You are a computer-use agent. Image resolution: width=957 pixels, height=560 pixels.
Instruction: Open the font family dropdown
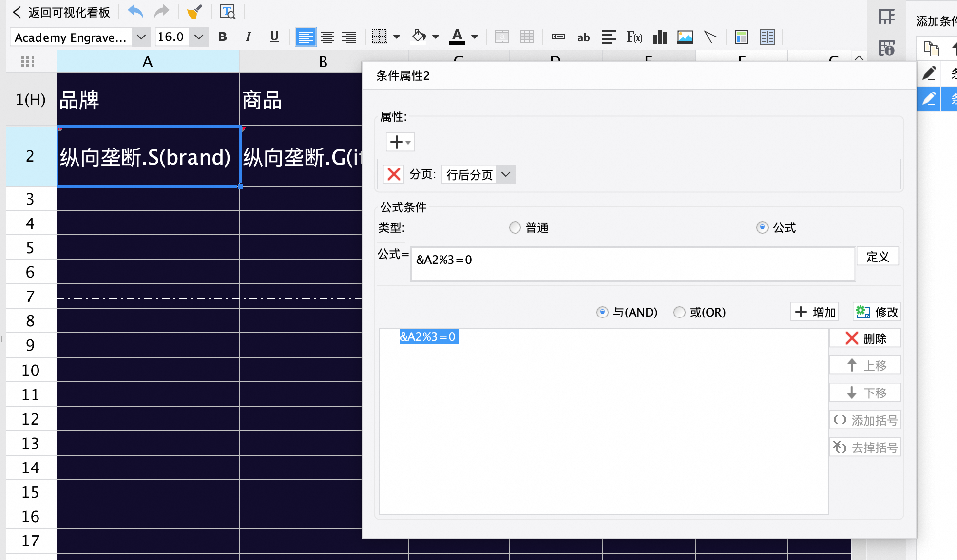click(x=141, y=37)
